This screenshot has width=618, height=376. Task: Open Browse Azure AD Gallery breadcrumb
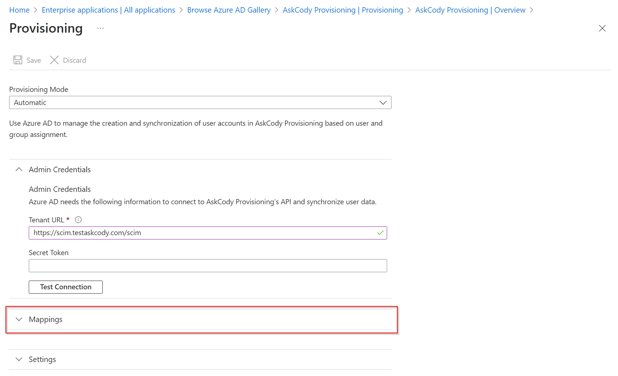229,10
